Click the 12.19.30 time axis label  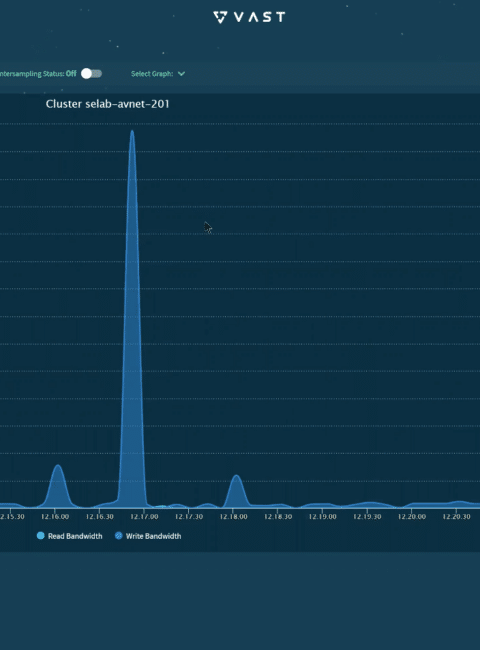[x=367, y=517]
